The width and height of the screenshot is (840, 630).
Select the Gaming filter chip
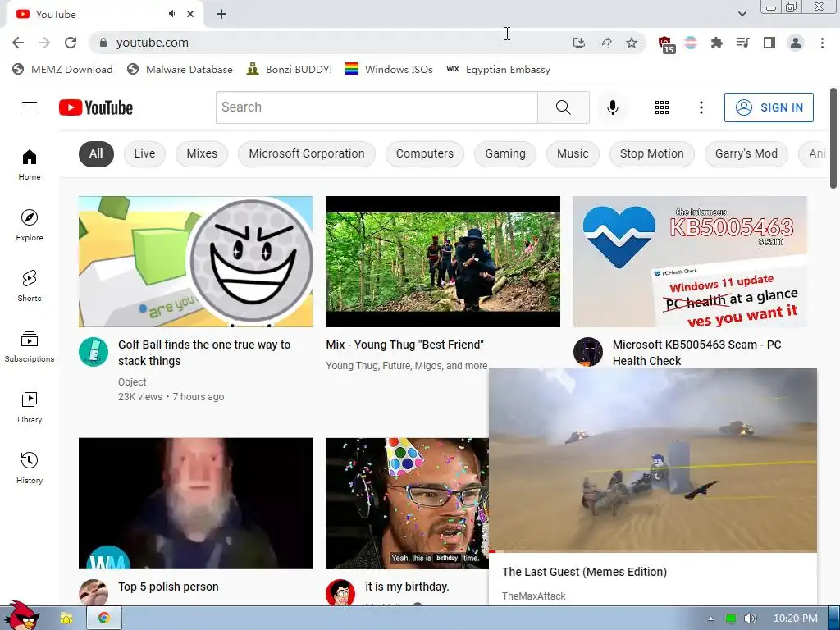(505, 153)
